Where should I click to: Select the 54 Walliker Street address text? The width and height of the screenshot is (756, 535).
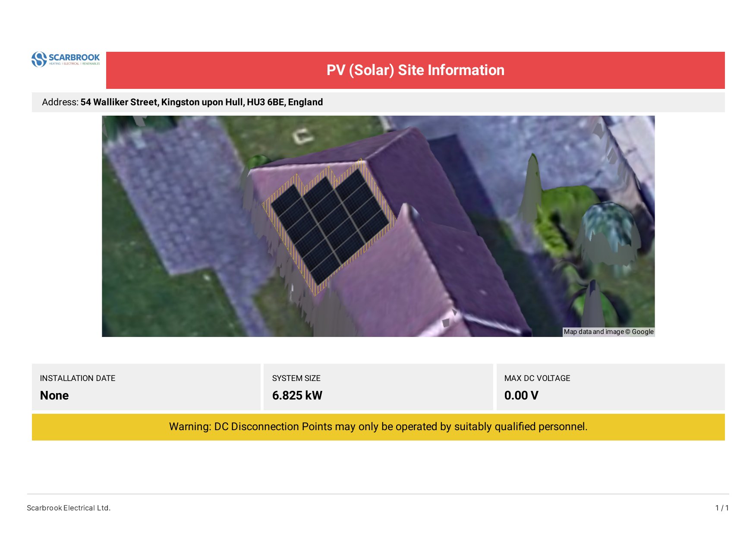(x=202, y=102)
